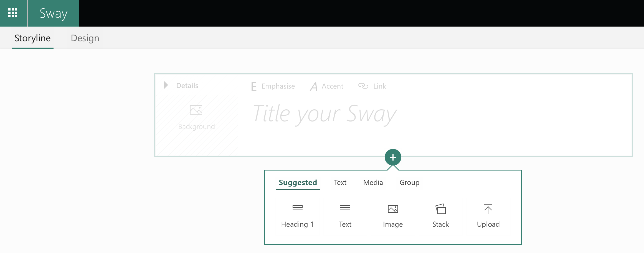Viewport: 644px width, 253px height.
Task: Select the Suggested tab in the content menu
Action: pyautogui.click(x=298, y=183)
